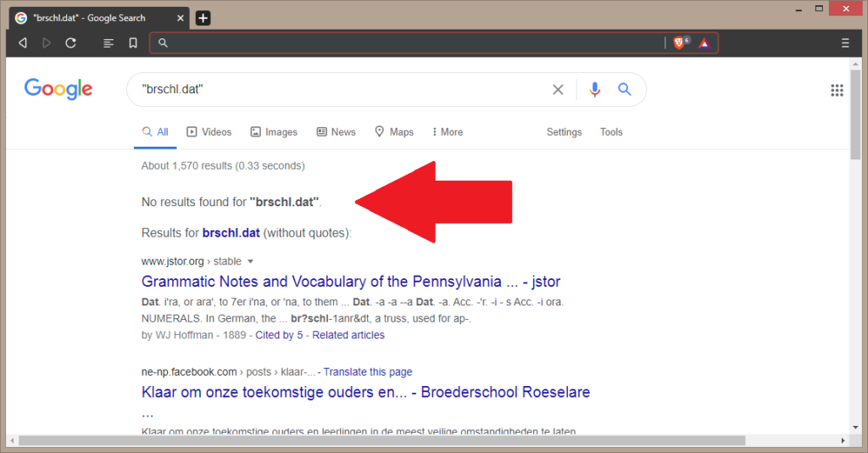Click the horizontal scrollbar thumb
Viewport: 868px width, 453px height.
(x=382, y=441)
